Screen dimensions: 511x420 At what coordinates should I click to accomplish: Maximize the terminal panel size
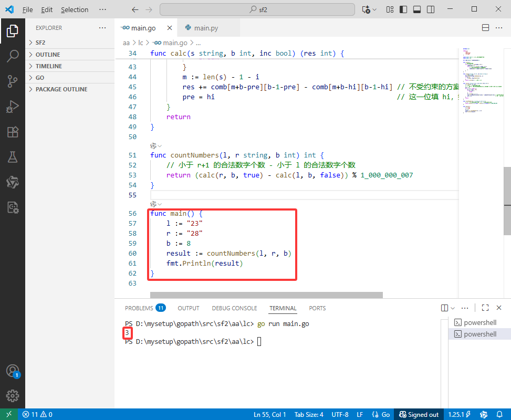485,308
